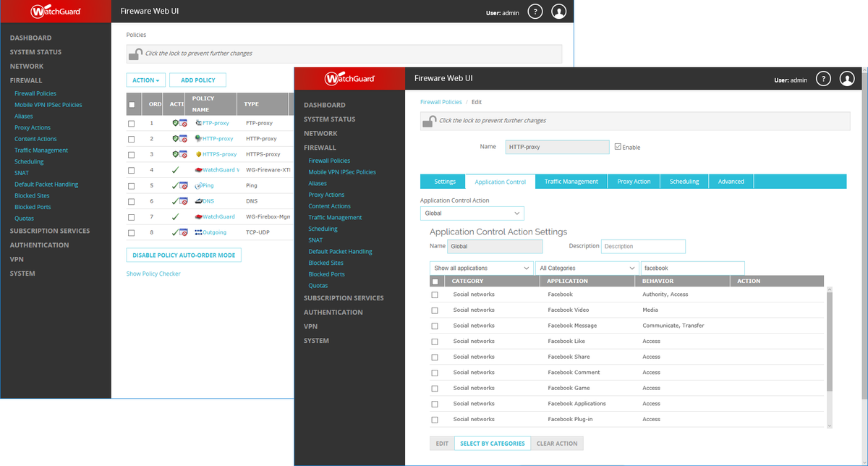The image size is (868, 466).
Task: Switch to the Proxy Action tab
Action: click(634, 181)
